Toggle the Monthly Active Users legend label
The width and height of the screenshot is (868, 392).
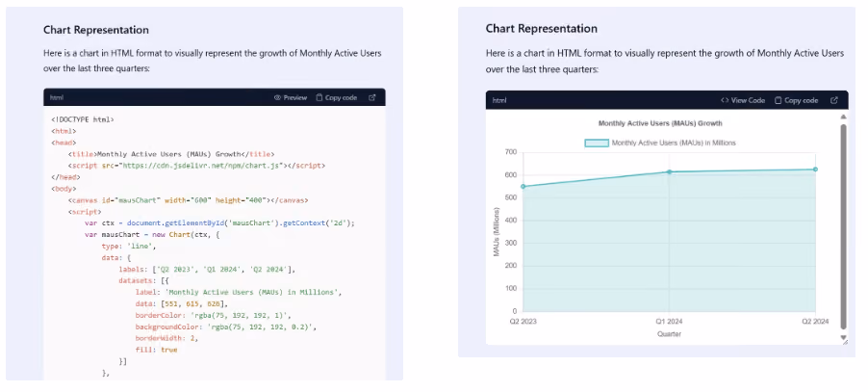pos(674,143)
